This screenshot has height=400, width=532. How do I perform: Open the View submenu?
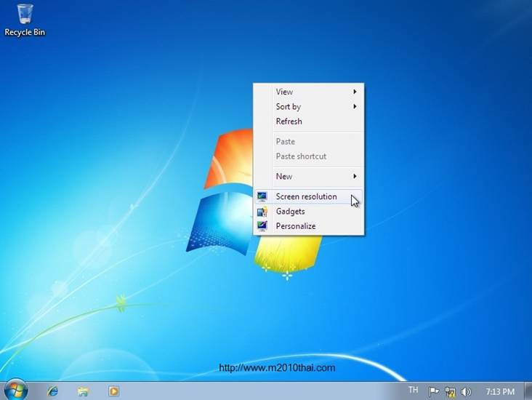(x=308, y=92)
